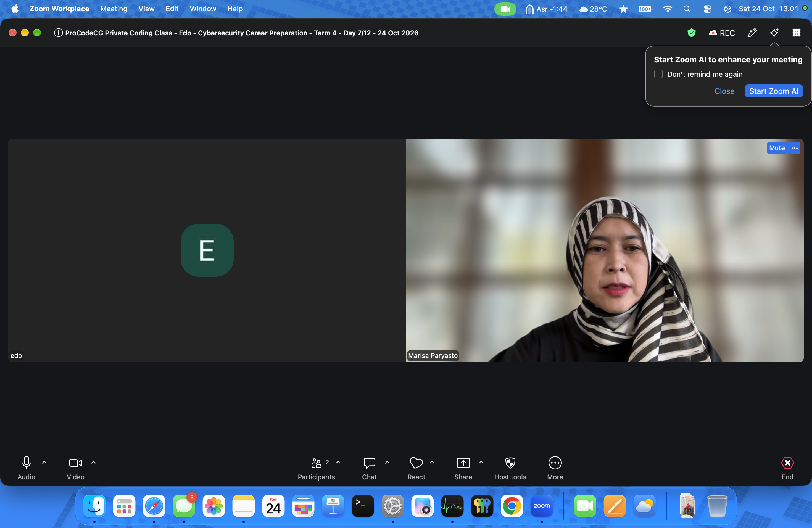
Task: Expand the Video options chevron
Action: 93,463
